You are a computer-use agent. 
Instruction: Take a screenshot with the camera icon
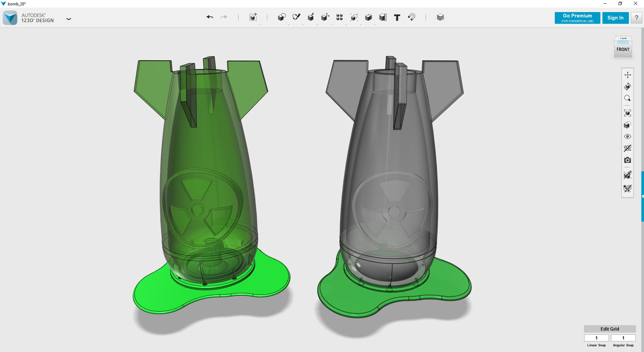pyautogui.click(x=628, y=160)
